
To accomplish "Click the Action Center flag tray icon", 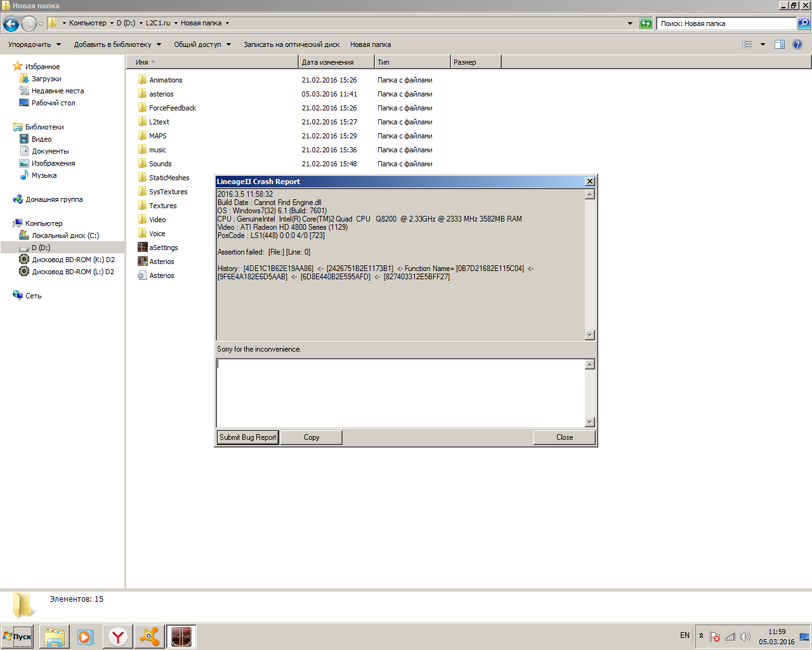I will pos(715,637).
